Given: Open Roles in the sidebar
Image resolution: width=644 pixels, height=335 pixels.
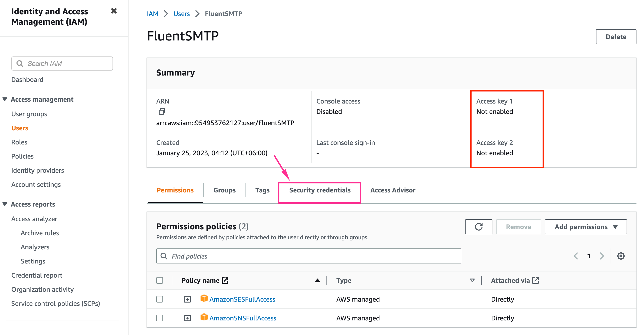Looking at the screenshot, I should [19, 142].
